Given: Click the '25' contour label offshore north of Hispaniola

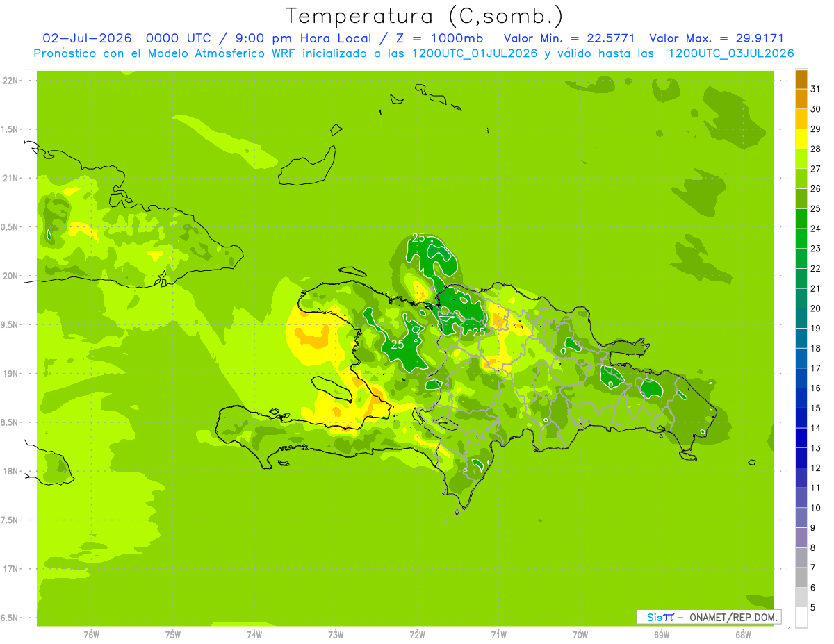Looking at the screenshot, I should (x=418, y=237).
